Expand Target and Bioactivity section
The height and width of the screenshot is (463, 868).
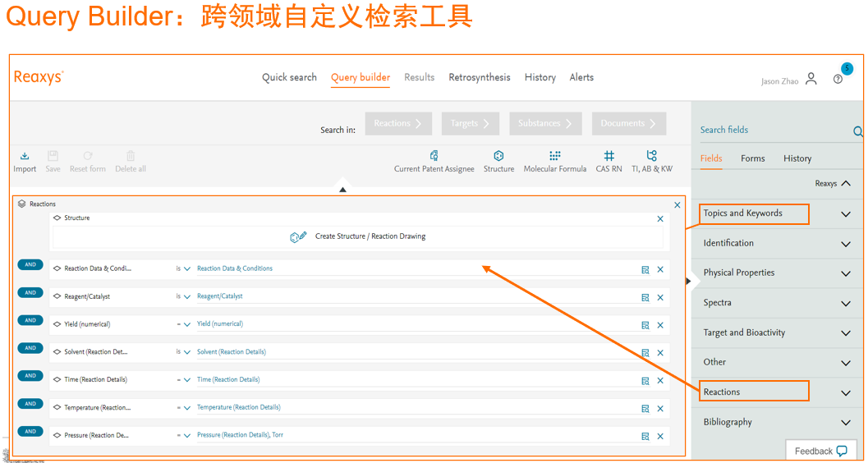[x=845, y=333]
